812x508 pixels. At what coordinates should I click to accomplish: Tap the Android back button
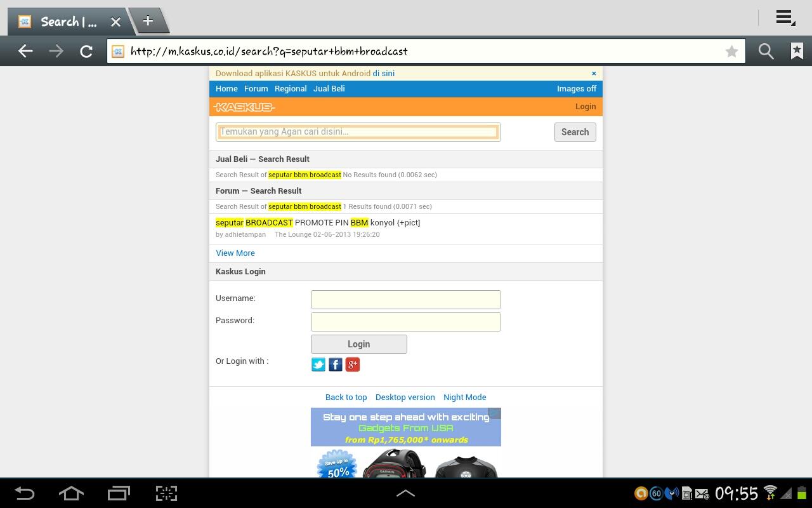click(x=25, y=493)
